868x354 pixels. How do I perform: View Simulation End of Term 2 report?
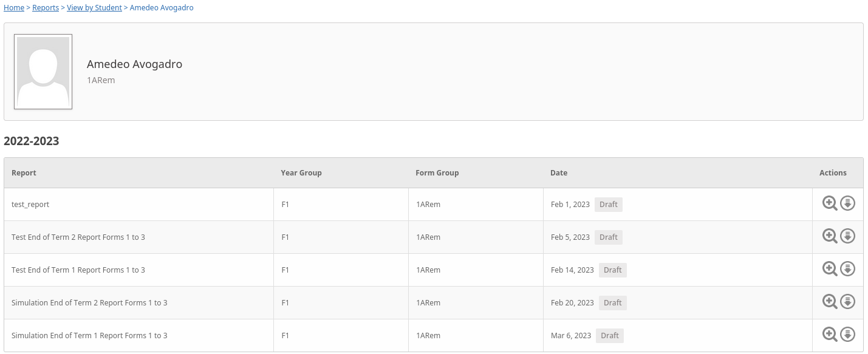pos(830,302)
